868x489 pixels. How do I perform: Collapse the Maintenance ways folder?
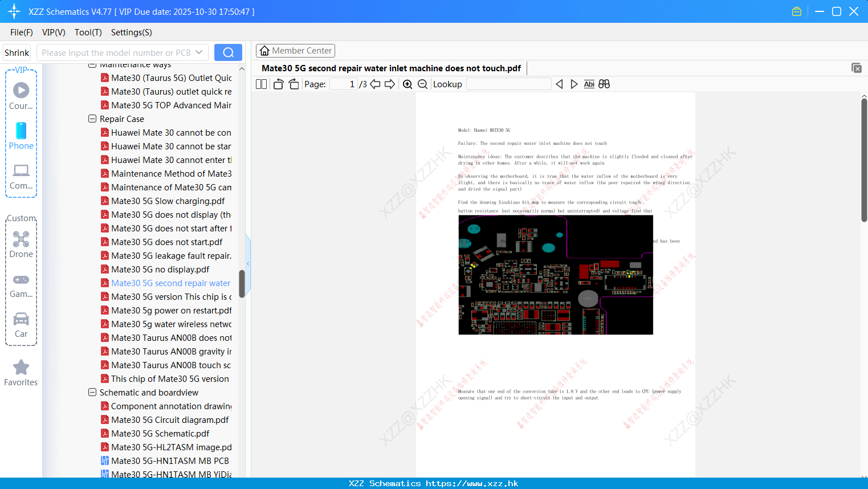click(92, 65)
